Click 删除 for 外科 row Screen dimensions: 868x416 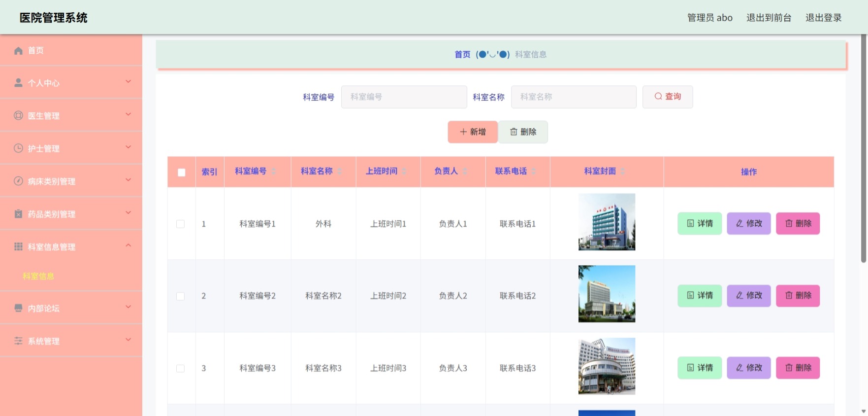point(798,223)
